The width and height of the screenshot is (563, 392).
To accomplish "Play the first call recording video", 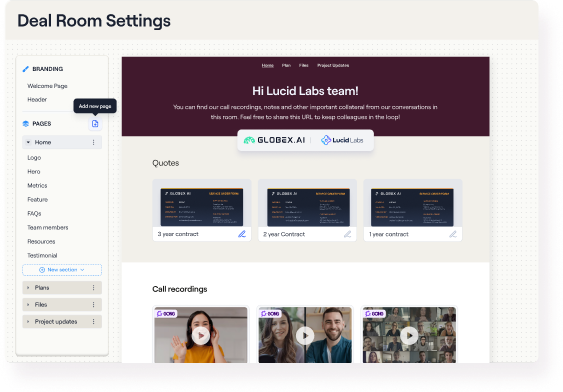I will pyautogui.click(x=201, y=336).
